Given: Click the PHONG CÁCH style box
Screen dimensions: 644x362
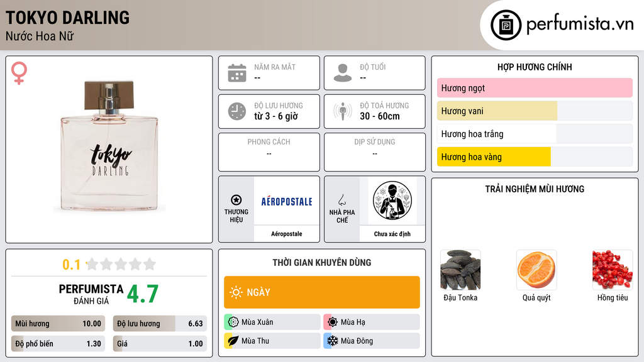Looking at the screenshot, I should click(269, 152).
